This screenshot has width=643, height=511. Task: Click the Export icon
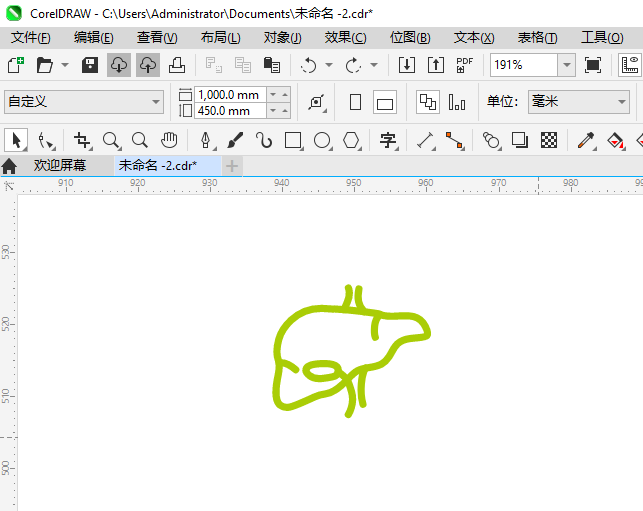[436, 65]
